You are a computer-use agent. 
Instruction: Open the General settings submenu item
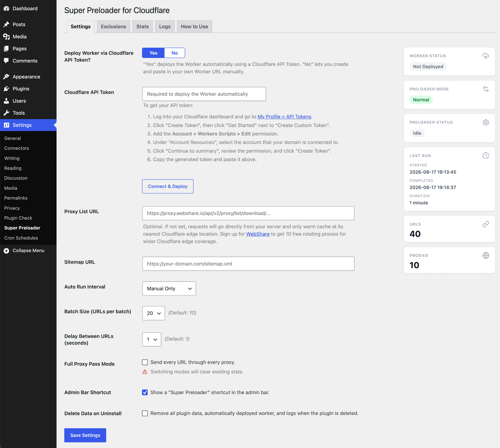click(x=12, y=138)
